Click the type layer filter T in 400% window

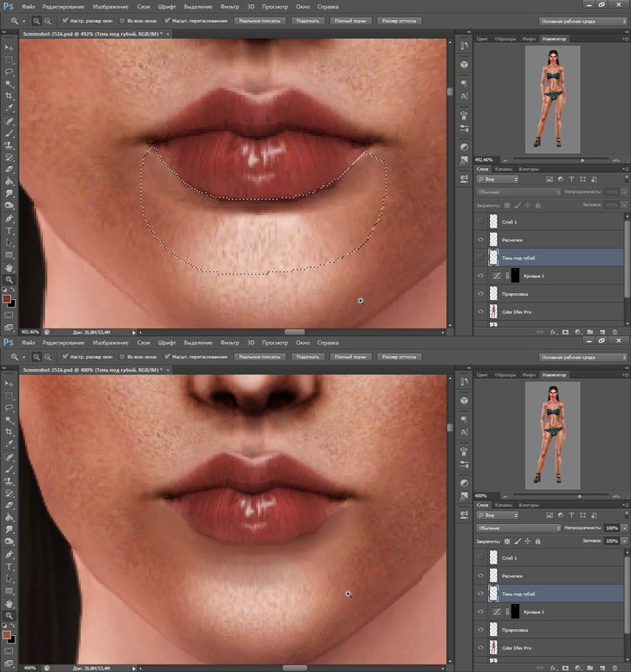pos(571,515)
